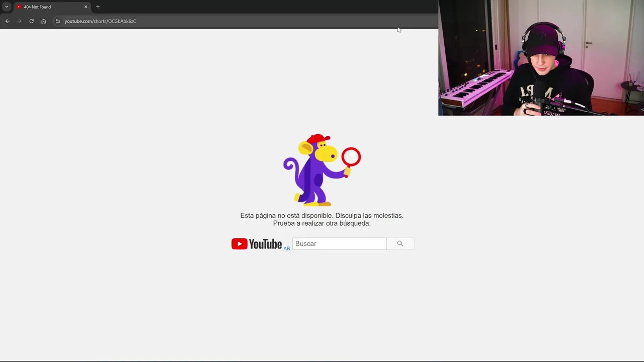The image size is (644, 362).
Task: Select the 404 Not Found tab
Action: pyautogui.click(x=52, y=7)
